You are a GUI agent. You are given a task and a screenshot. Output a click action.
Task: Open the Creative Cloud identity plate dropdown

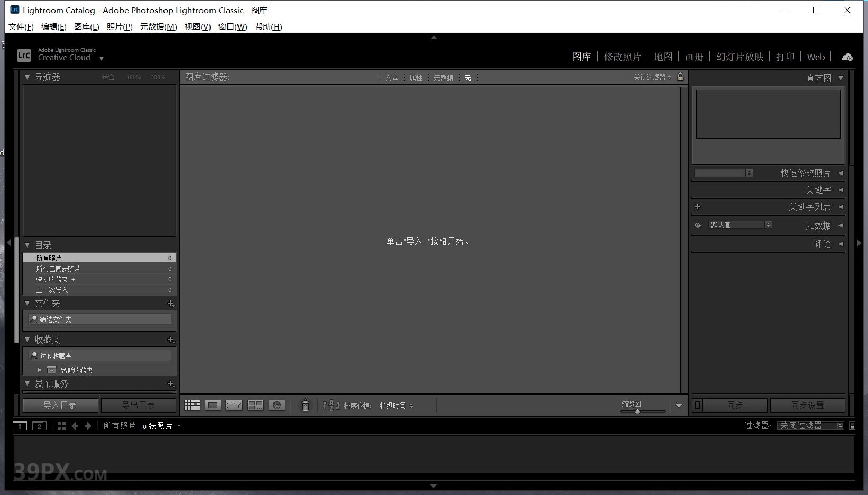(x=102, y=58)
